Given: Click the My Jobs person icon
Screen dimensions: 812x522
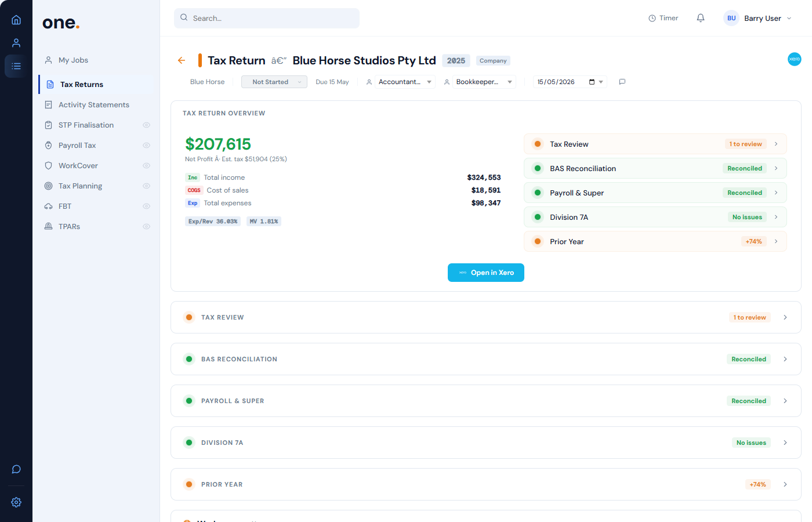Looking at the screenshot, I should click(49, 60).
